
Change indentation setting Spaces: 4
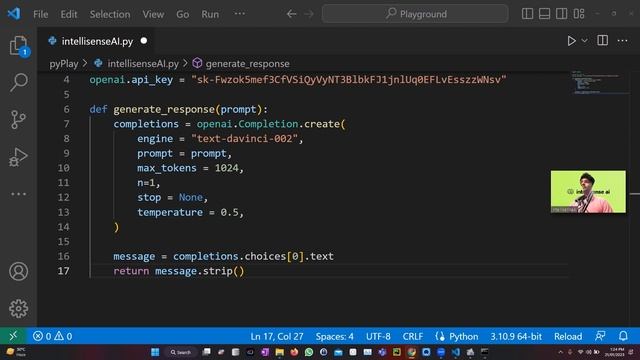pyautogui.click(x=334, y=336)
